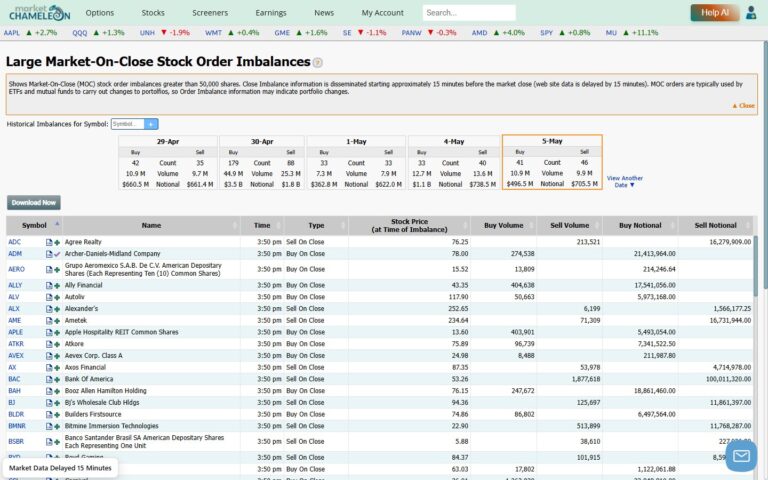Viewport: 768px width, 480px height.
Task: Add BAH to watchlist with plus icon
Action: [x=57, y=391]
